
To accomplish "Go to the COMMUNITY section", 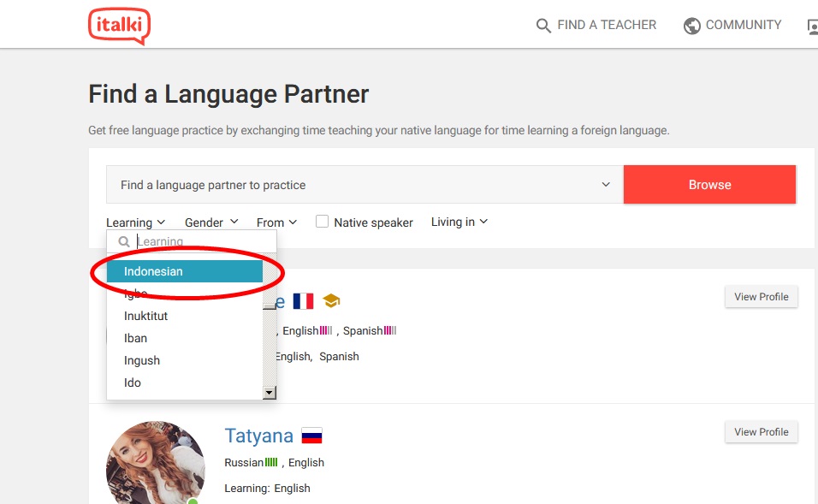I will click(744, 25).
